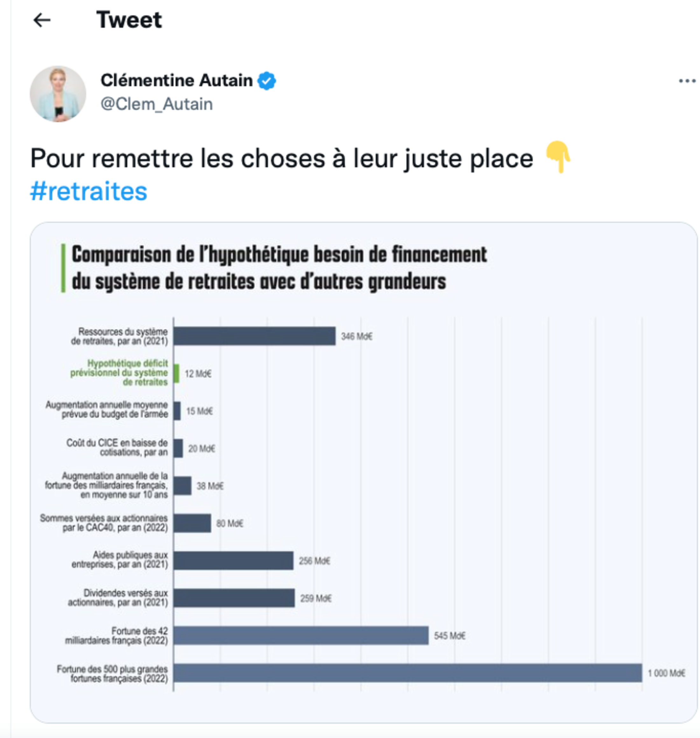Click the pointing-down hand emoji
700x738 pixels.
coord(558,157)
